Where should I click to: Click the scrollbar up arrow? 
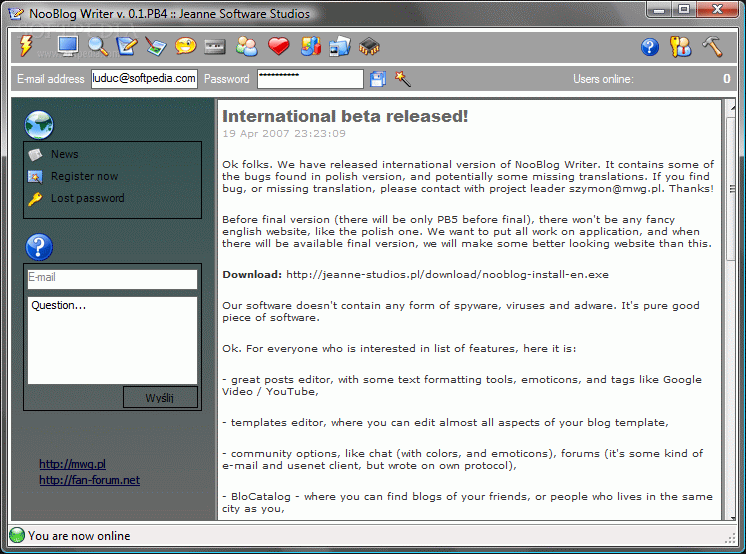pyautogui.click(x=732, y=108)
